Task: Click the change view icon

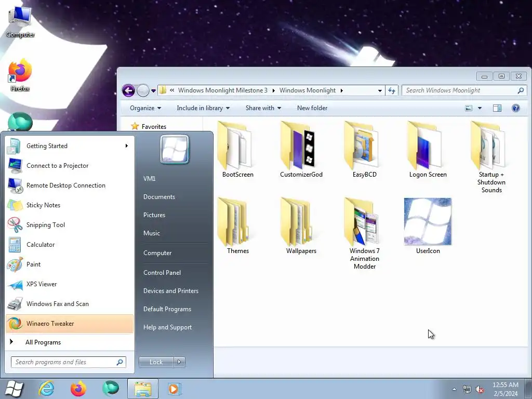Action: tap(469, 108)
